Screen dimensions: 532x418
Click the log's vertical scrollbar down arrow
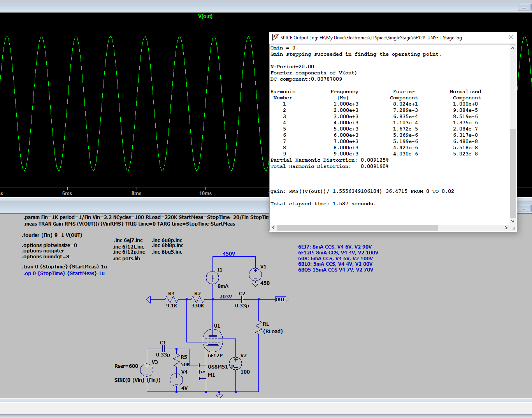click(x=513, y=221)
